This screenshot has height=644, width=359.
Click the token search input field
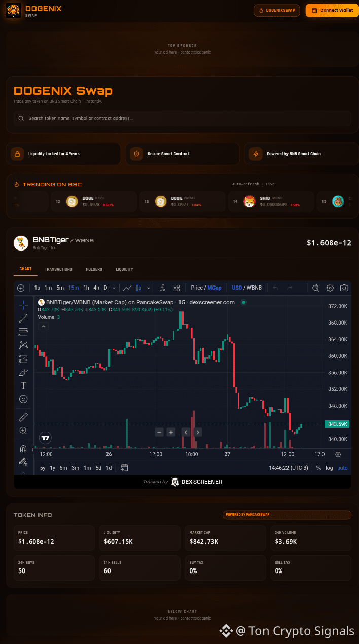(x=183, y=118)
